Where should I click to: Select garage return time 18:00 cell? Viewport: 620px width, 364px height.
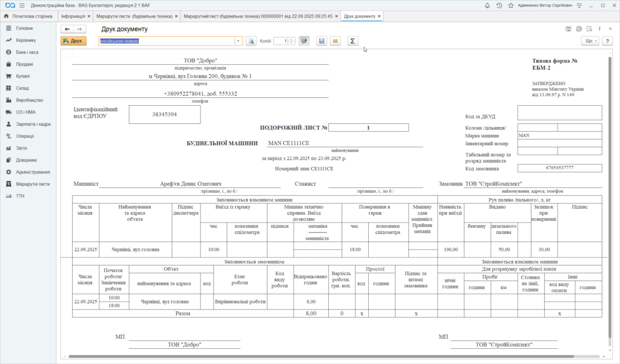(355, 250)
